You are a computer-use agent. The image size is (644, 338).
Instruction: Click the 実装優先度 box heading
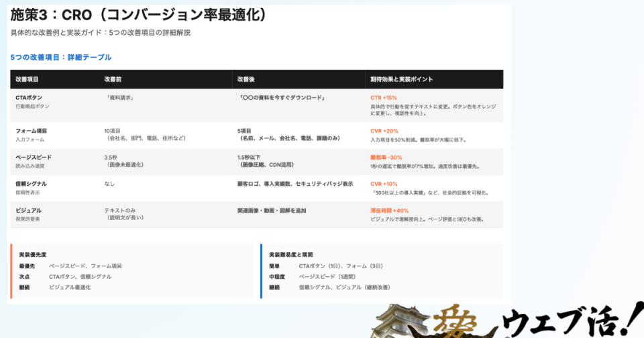click(x=33, y=255)
